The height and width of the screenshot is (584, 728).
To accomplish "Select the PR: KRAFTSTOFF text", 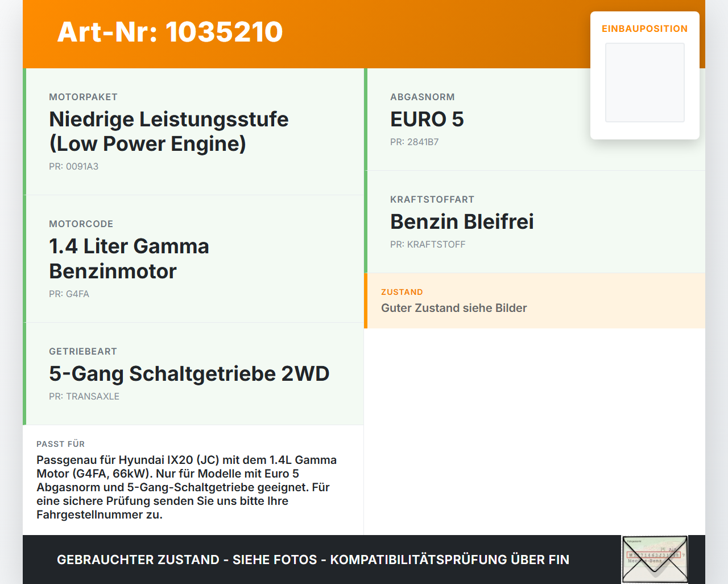I will pyautogui.click(x=428, y=244).
